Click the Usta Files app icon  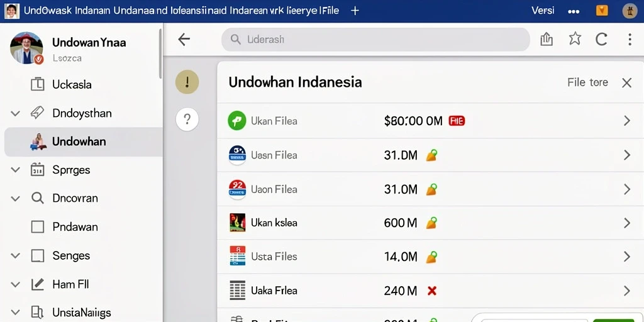237,257
